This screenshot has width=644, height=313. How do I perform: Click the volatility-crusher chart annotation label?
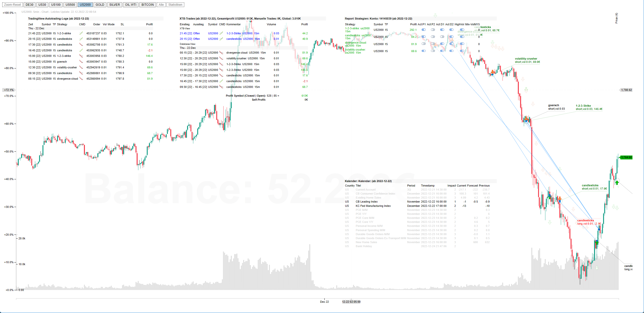(527, 60)
